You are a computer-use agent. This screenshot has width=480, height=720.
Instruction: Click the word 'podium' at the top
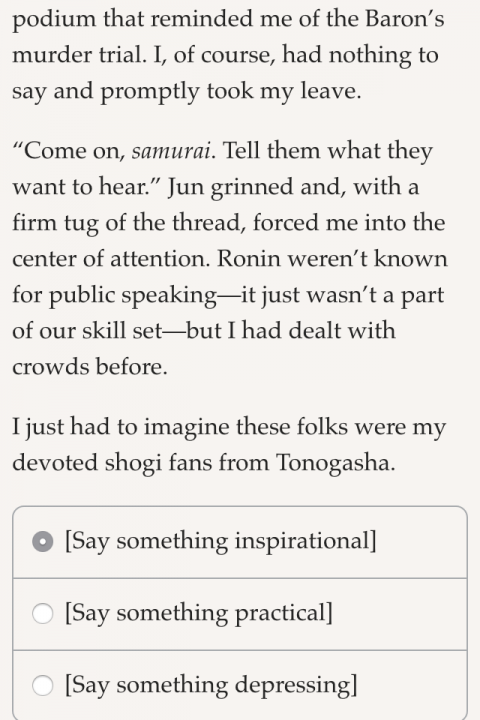coord(54,21)
